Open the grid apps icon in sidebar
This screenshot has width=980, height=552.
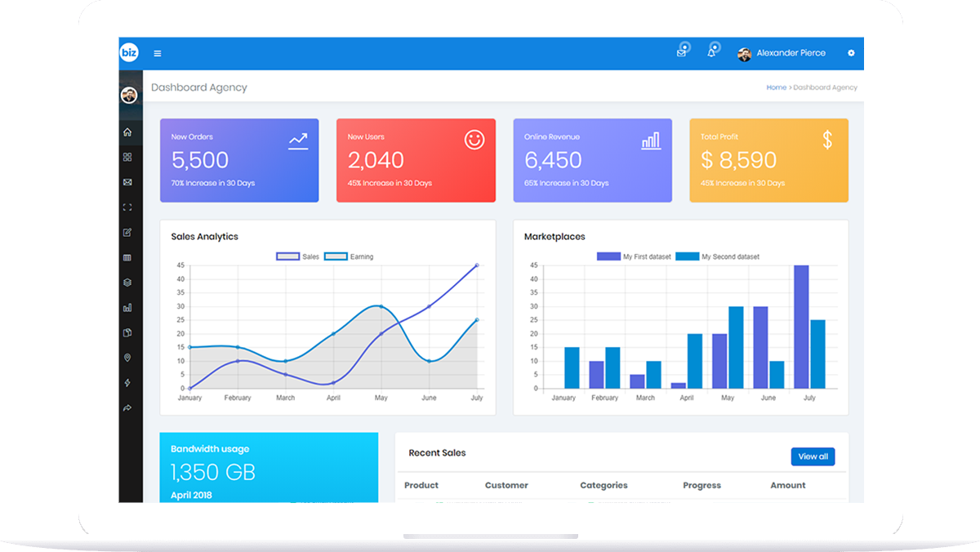pyautogui.click(x=127, y=158)
